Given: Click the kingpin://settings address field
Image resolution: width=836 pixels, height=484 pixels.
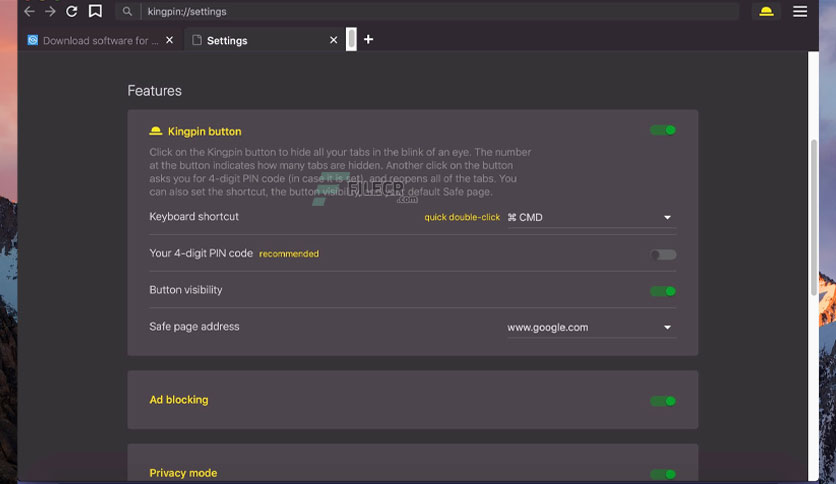Looking at the screenshot, I should click(440, 11).
